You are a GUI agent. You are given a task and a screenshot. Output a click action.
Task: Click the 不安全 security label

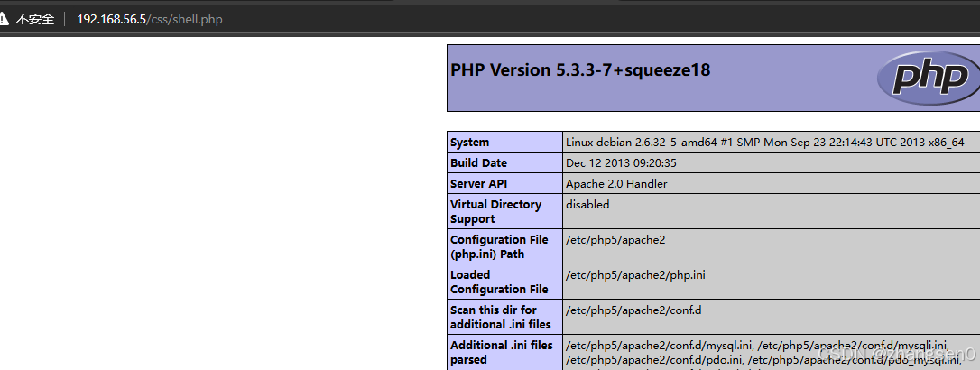tap(35, 19)
